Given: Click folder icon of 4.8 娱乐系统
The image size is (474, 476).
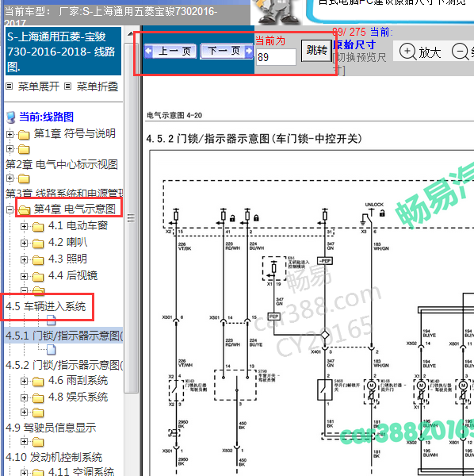Looking at the screenshot, I should coord(38,398).
